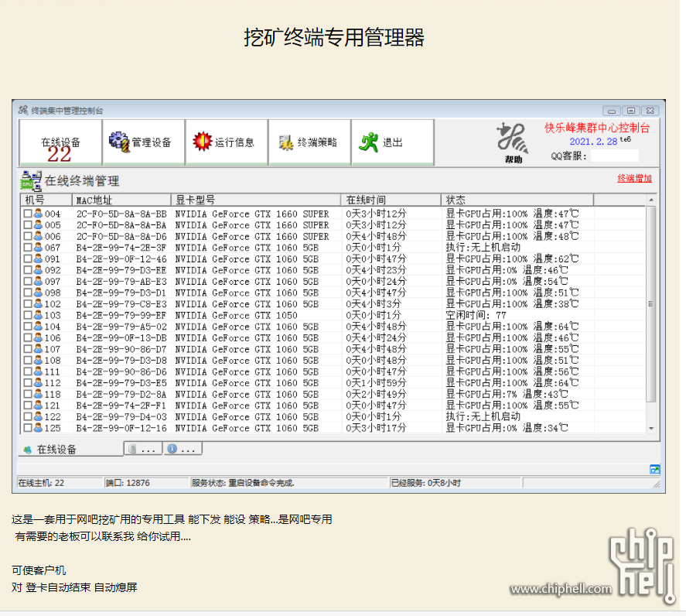
Task: Click the small blue icon above the status bar
Action: click(654, 469)
